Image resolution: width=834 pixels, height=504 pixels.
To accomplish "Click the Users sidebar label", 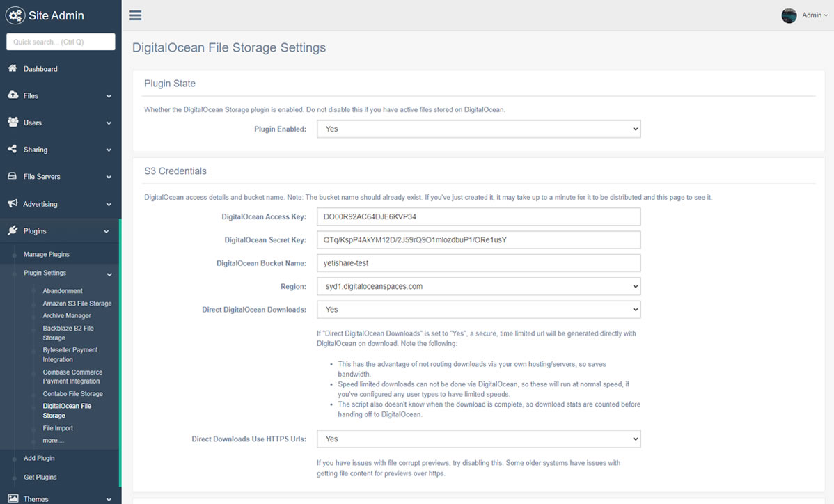I will (33, 123).
